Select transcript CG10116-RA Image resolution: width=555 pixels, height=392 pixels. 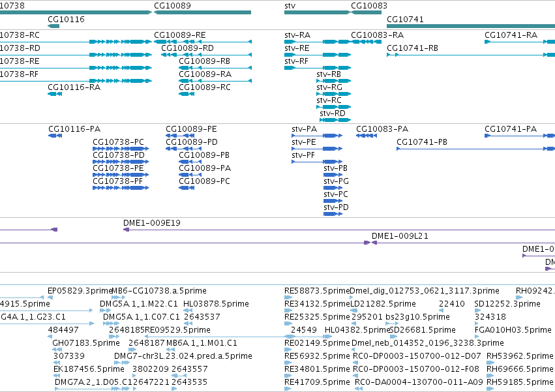point(55,94)
